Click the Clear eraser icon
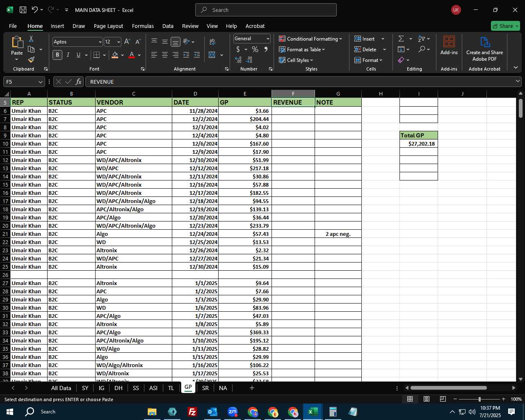The width and height of the screenshot is (525, 420). (x=401, y=60)
